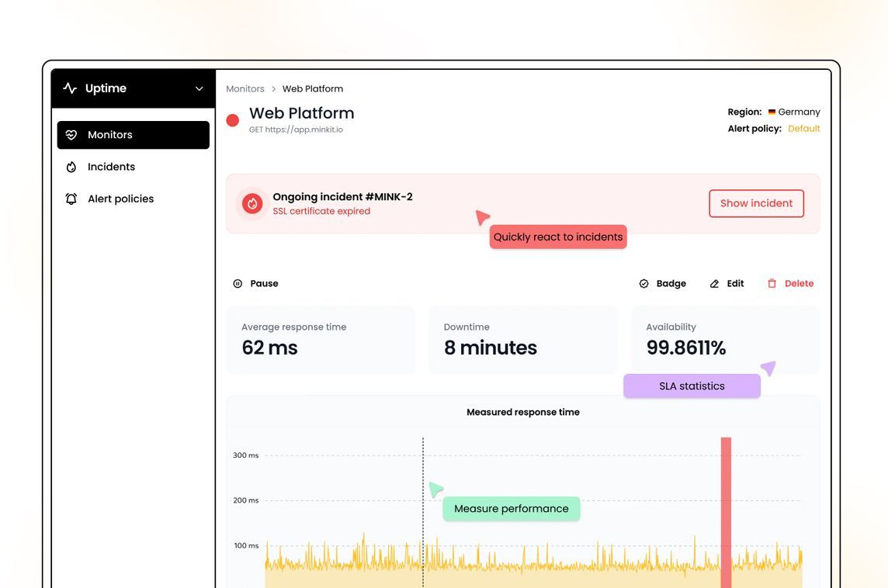Open the Default alert policy selector

point(803,128)
